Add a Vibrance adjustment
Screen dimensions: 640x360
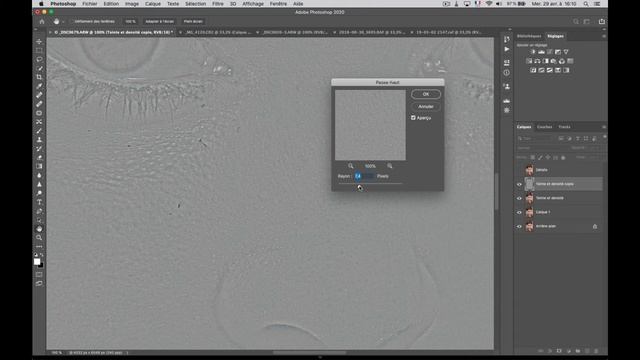click(566, 52)
